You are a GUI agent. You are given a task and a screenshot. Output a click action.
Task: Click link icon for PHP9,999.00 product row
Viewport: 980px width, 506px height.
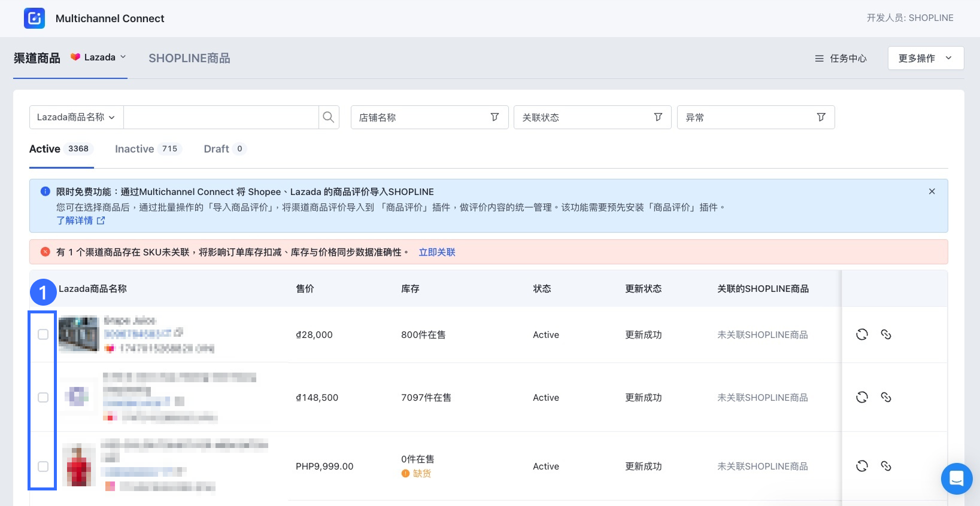[x=886, y=466]
